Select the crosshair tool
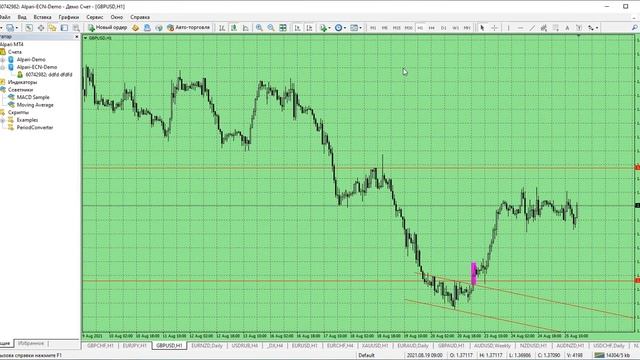 click(494, 28)
